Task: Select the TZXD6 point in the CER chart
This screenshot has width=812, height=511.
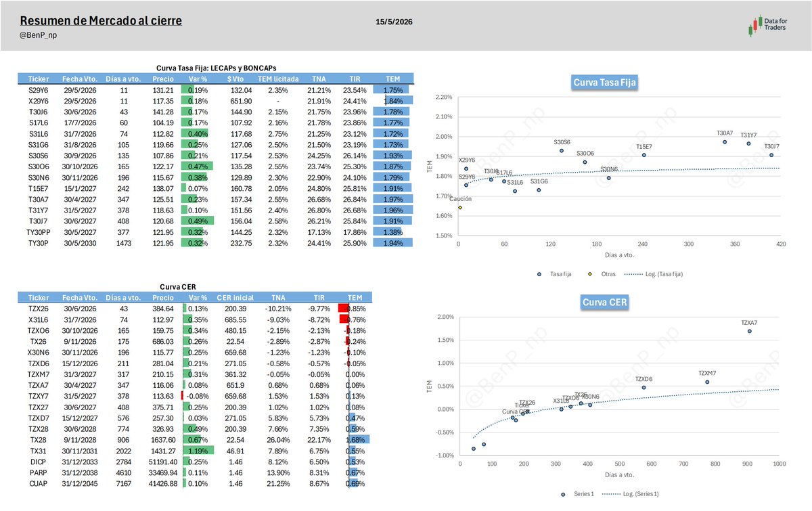Action: pos(644,387)
